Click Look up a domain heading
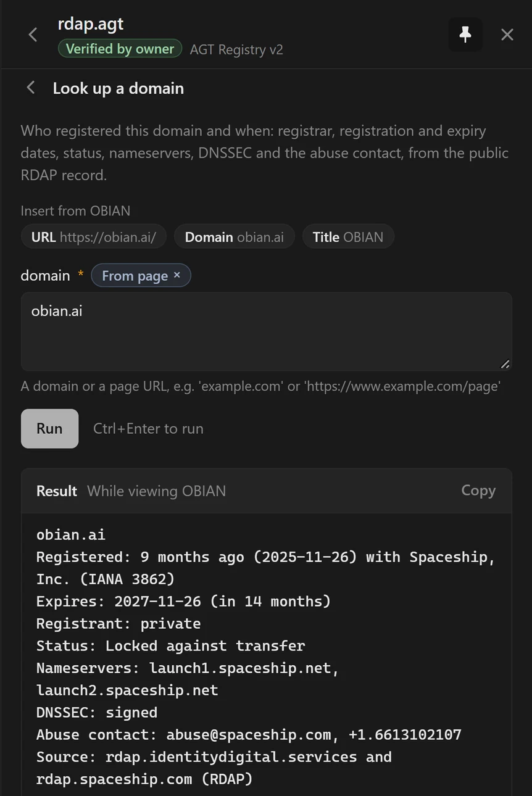The image size is (532, 796). (x=118, y=88)
